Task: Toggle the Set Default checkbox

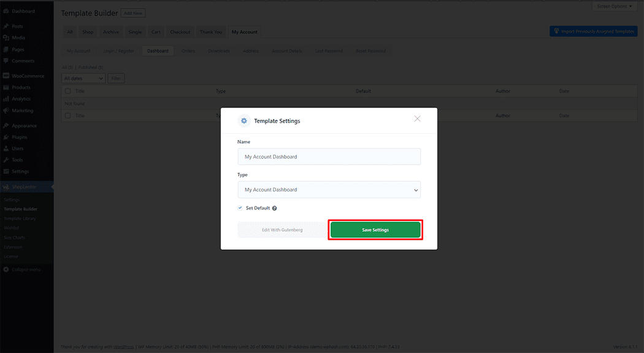Action: (x=240, y=208)
